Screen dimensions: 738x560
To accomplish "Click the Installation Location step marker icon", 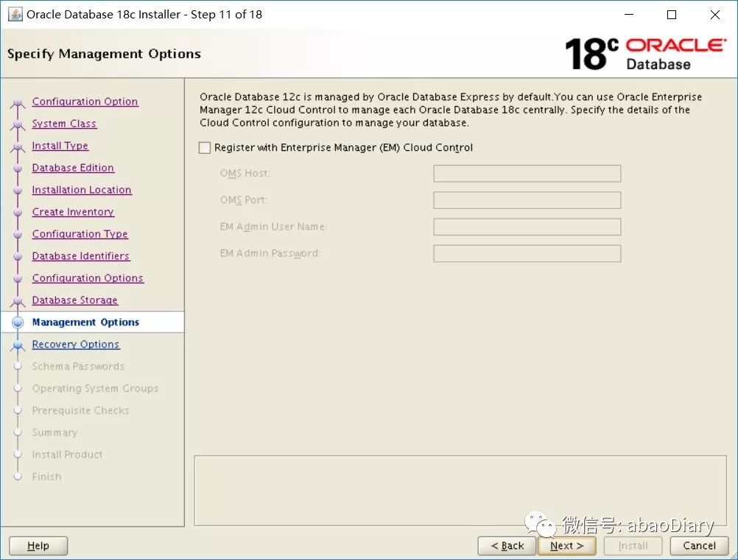I will pos(18,191).
